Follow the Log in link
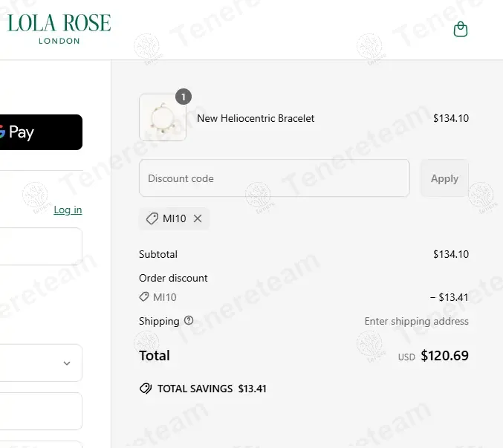The image size is (503, 448). click(x=68, y=210)
